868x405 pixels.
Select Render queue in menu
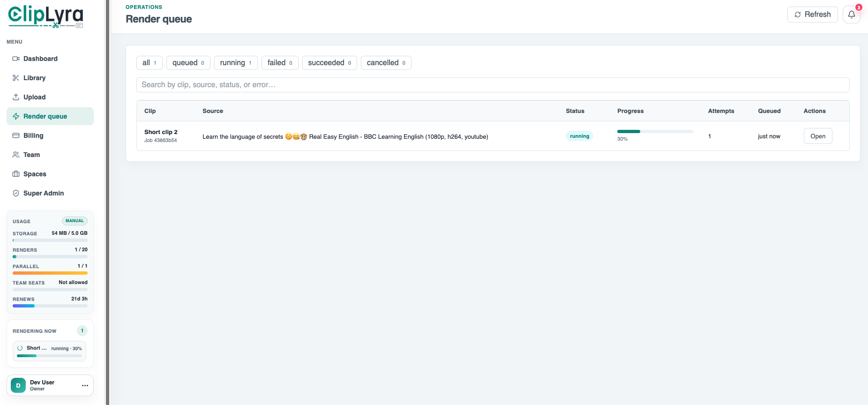click(50, 116)
